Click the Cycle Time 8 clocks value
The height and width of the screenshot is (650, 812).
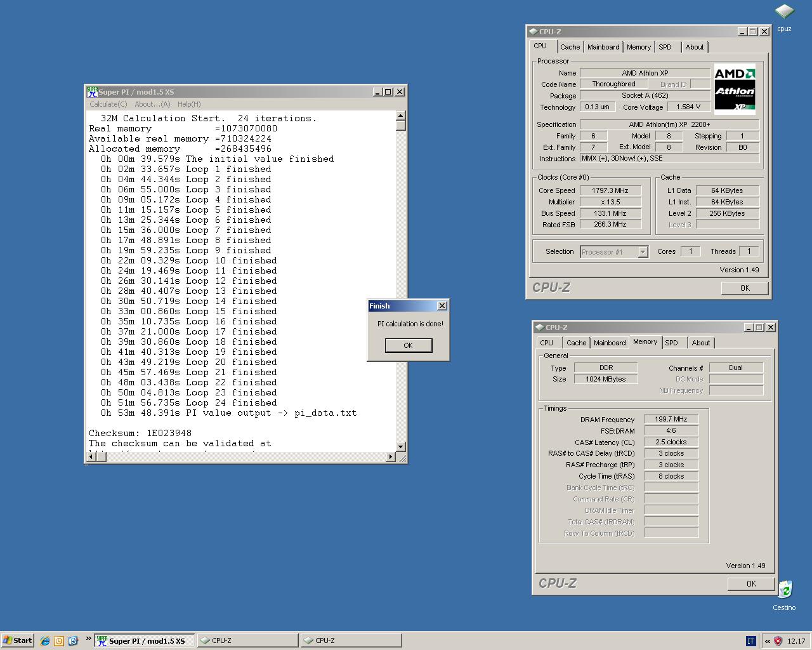point(671,476)
